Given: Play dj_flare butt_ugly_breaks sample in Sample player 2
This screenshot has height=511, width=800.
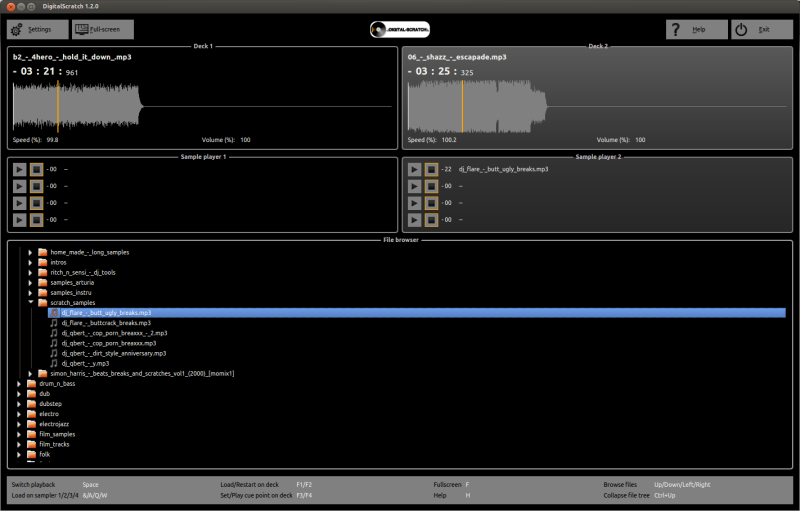Looking at the screenshot, I should point(414,169).
